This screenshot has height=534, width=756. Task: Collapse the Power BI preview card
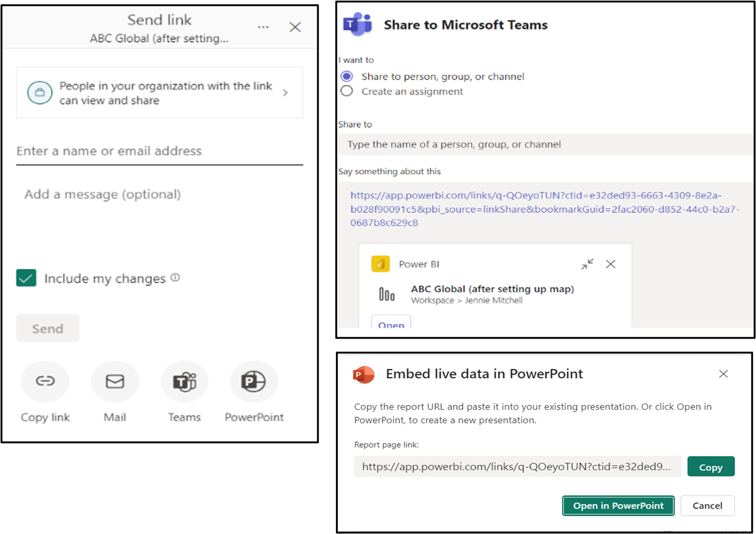(587, 264)
